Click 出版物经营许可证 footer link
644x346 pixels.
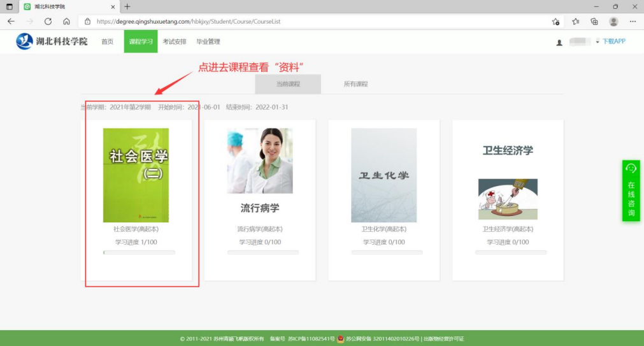pyautogui.click(x=443, y=339)
